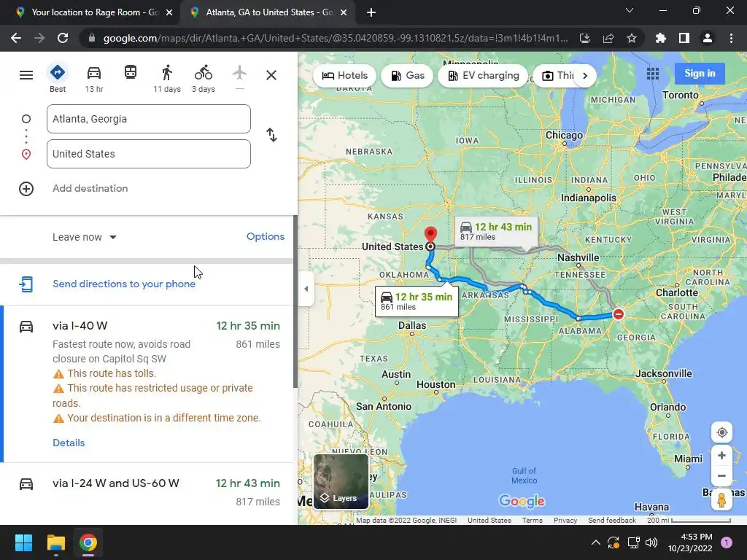Click the Chrome taskbar icon

coord(88,542)
